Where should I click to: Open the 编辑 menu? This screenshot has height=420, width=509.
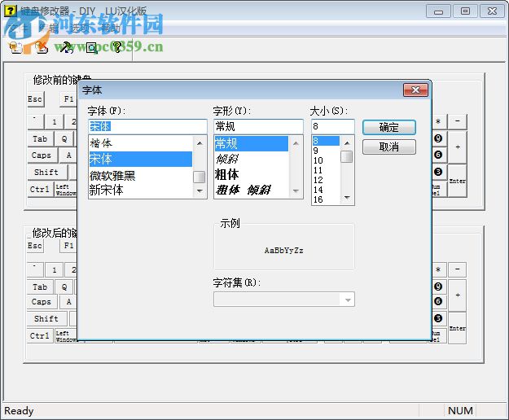tap(48, 28)
